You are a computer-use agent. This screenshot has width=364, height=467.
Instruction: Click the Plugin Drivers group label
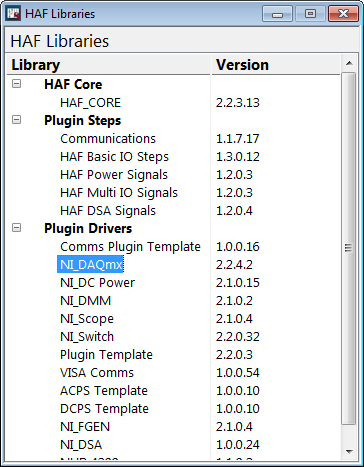click(x=88, y=228)
